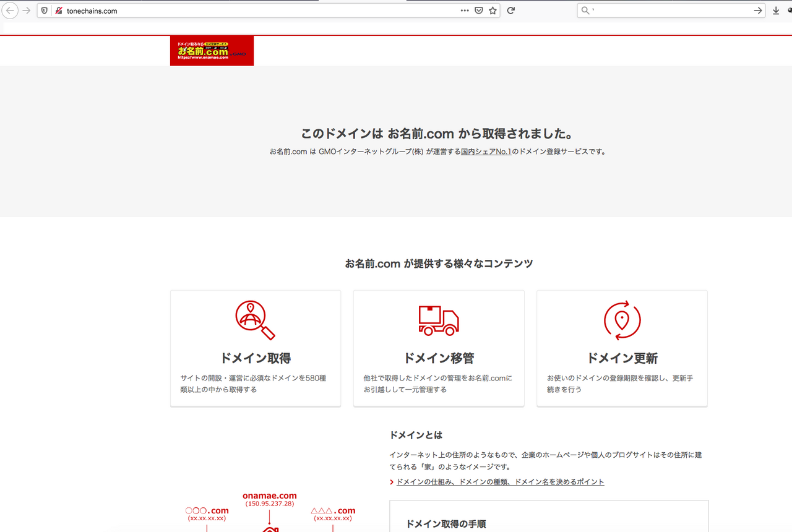Click the onamae.com label in diagram
The height and width of the screenshot is (532, 792).
(x=269, y=496)
